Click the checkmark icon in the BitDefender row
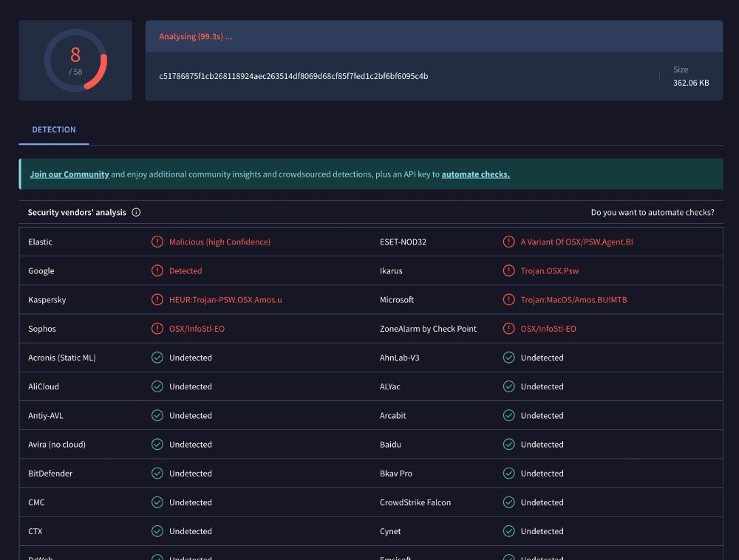Image resolution: width=739 pixels, height=560 pixels. click(x=157, y=474)
